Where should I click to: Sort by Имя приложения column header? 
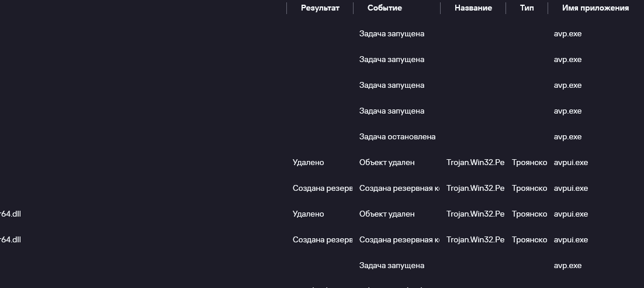(x=595, y=8)
